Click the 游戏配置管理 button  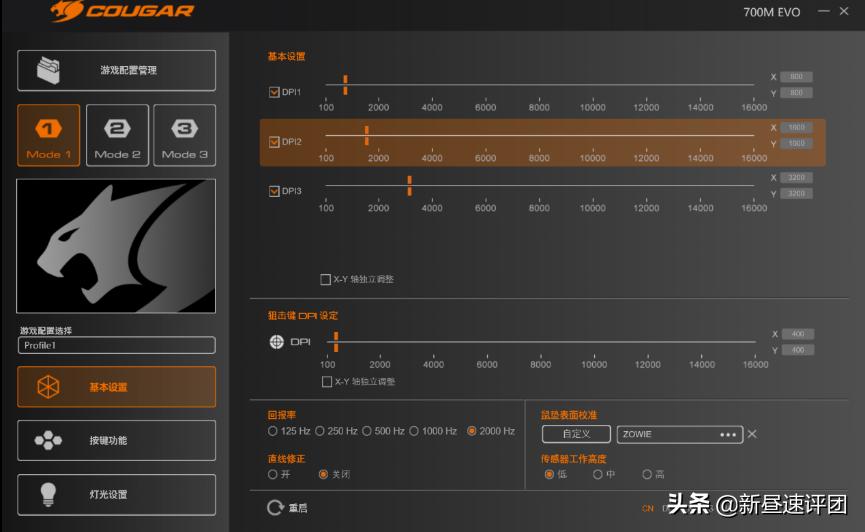[x=116, y=71]
